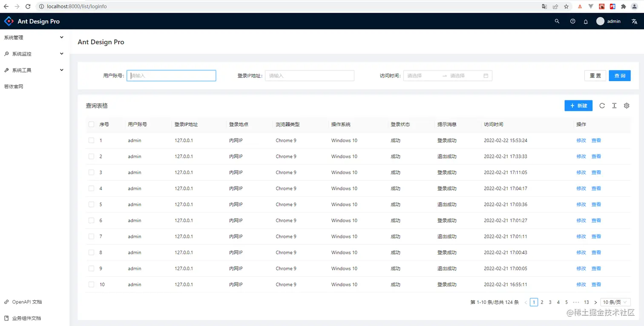Click 修改 for row 5

tap(581, 204)
